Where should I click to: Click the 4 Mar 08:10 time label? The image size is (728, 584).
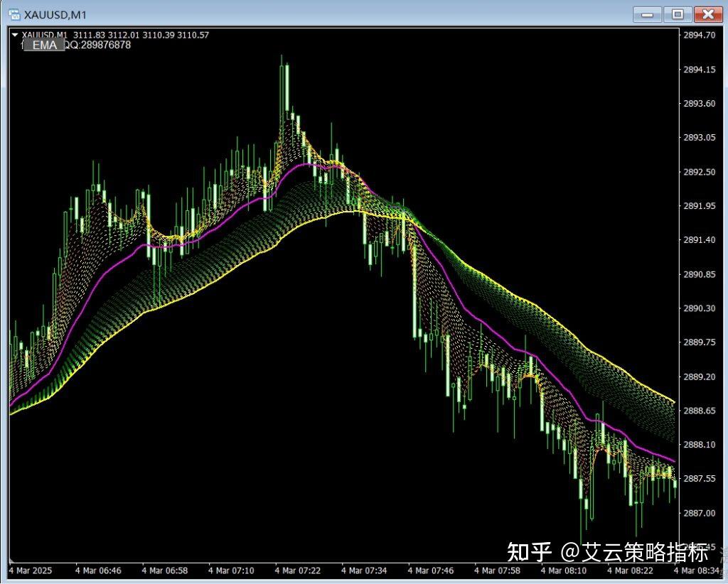coord(564,571)
